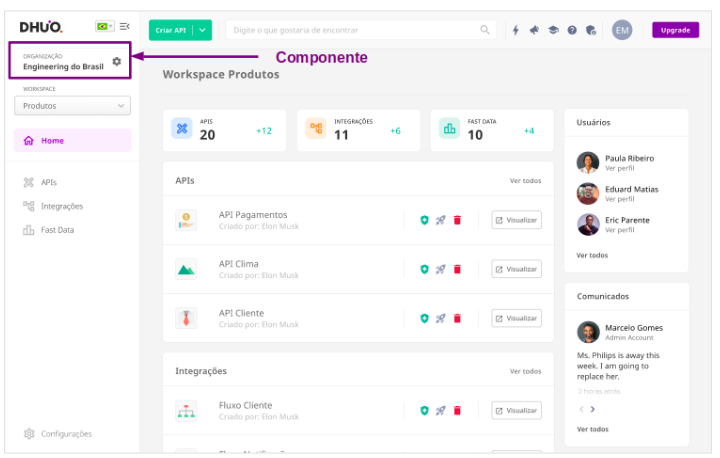Click Ver todos in Usuários panel

592,255
